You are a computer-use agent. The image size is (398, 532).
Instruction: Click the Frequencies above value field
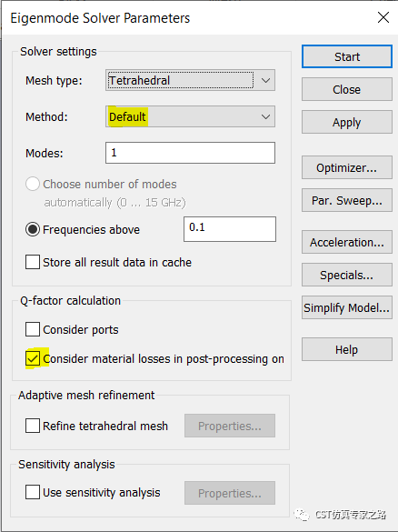click(x=230, y=229)
